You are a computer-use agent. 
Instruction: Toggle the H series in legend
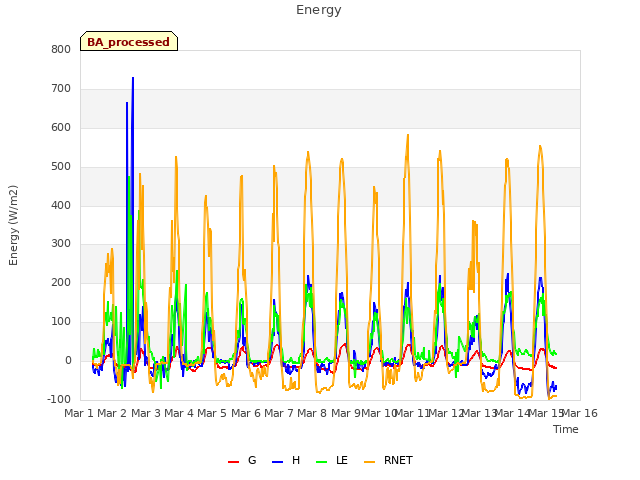pos(286,460)
